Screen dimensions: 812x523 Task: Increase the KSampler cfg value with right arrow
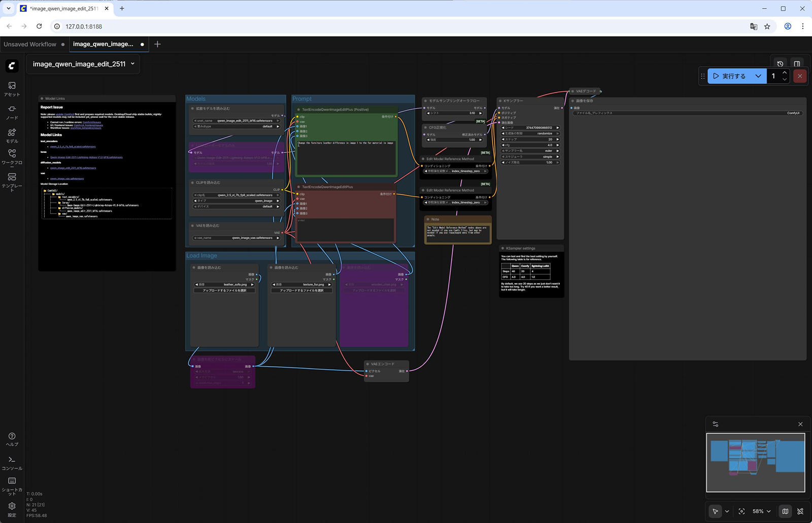[x=558, y=145]
